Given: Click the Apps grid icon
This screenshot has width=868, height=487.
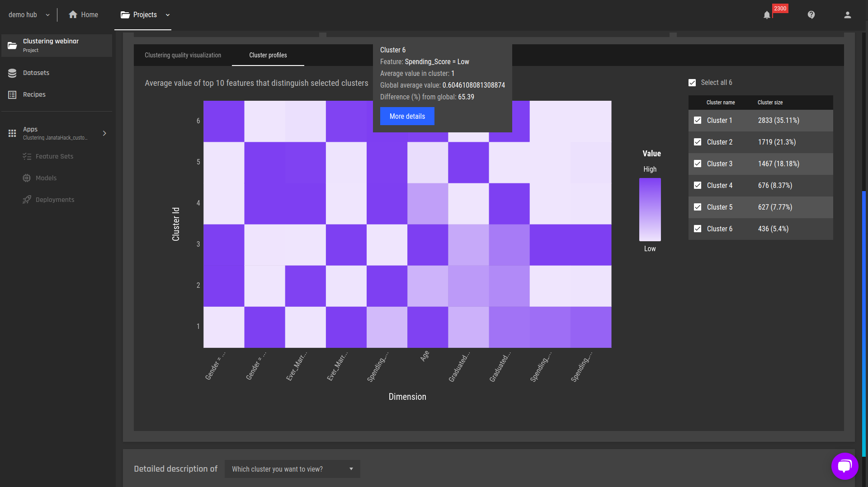Looking at the screenshot, I should pyautogui.click(x=12, y=133).
